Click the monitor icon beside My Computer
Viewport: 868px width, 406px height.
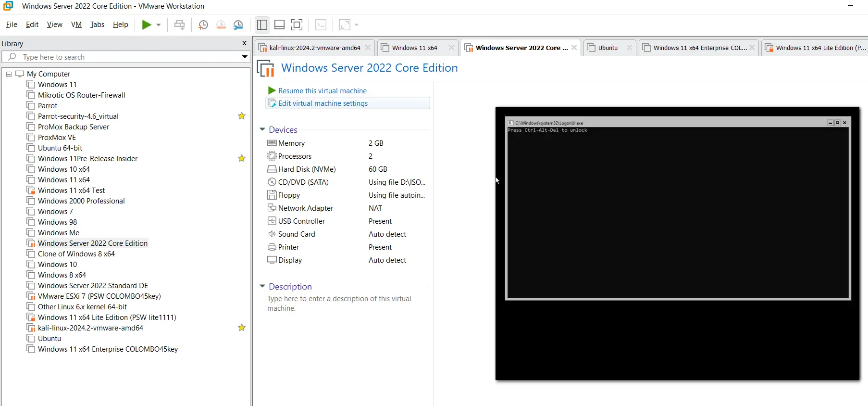click(x=20, y=74)
